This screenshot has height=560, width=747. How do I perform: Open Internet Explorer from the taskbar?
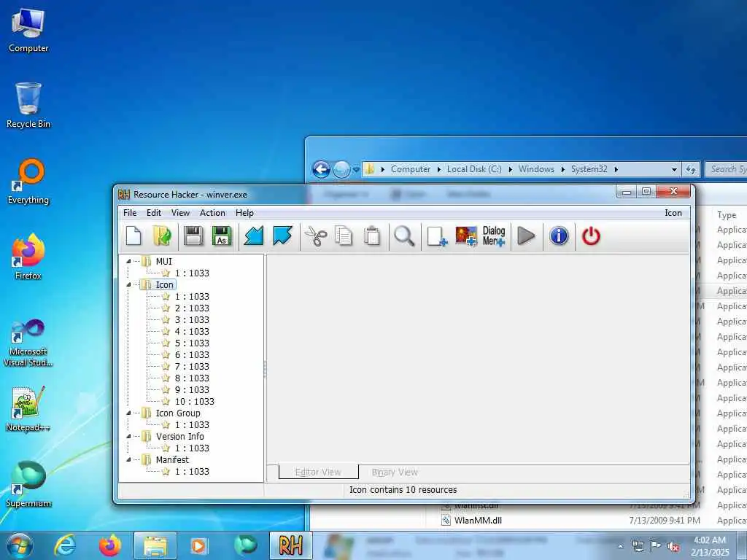point(64,545)
